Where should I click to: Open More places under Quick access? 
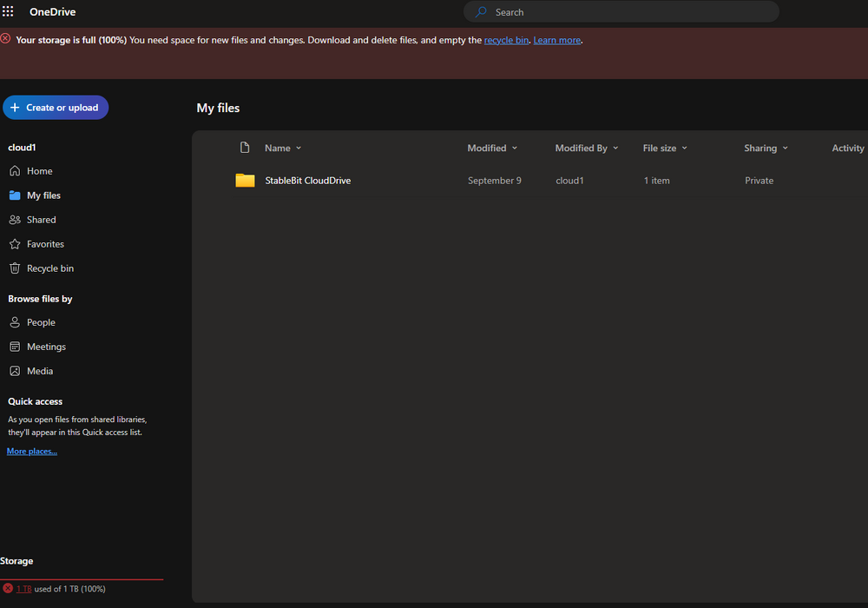31,451
